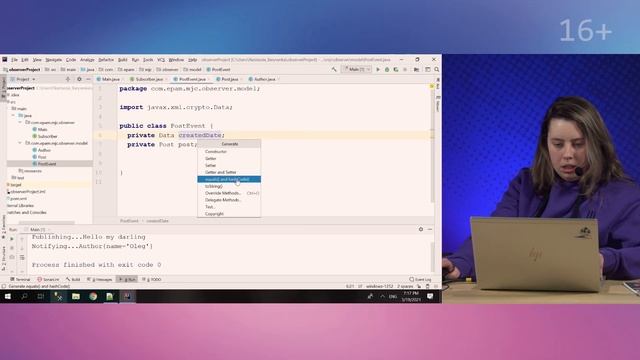This screenshot has height=360, width=640.
Task: Click File Explorer icon in Windows taskbar
Action: [x=76, y=297]
